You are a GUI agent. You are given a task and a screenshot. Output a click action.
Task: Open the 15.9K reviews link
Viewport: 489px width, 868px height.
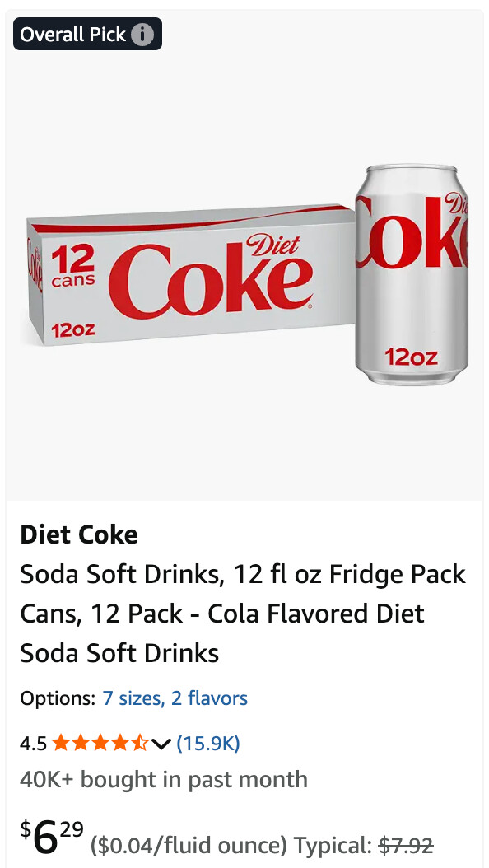tap(208, 743)
